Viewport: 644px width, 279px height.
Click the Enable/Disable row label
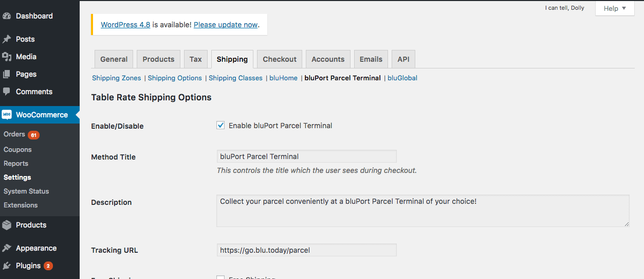click(117, 126)
